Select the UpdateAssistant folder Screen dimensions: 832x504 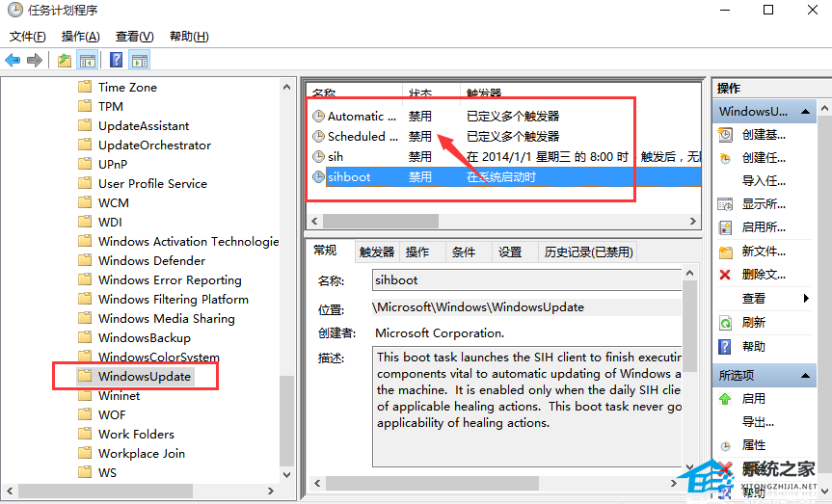(x=144, y=125)
